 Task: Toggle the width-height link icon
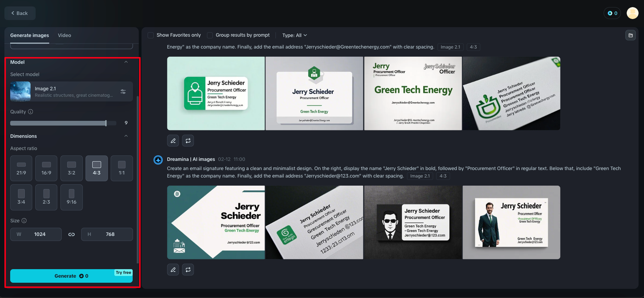(x=72, y=234)
